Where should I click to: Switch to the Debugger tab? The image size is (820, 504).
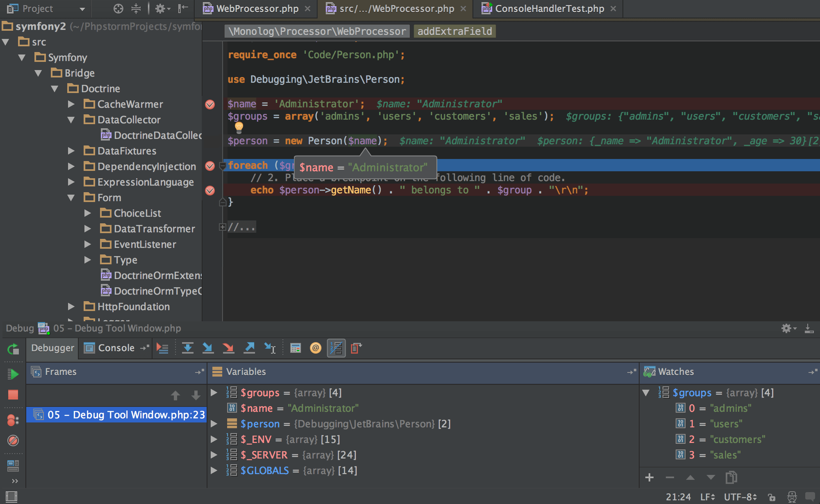52,347
